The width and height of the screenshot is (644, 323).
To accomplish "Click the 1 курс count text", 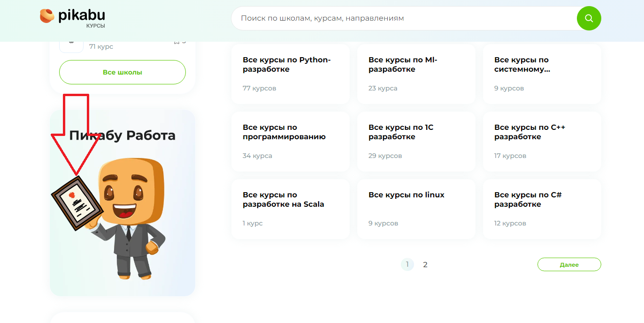I will coord(253,223).
